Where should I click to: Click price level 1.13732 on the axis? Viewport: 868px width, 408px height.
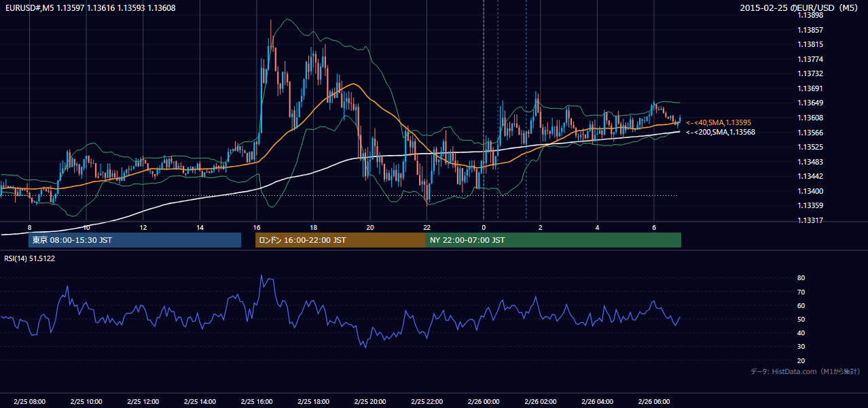coord(810,73)
